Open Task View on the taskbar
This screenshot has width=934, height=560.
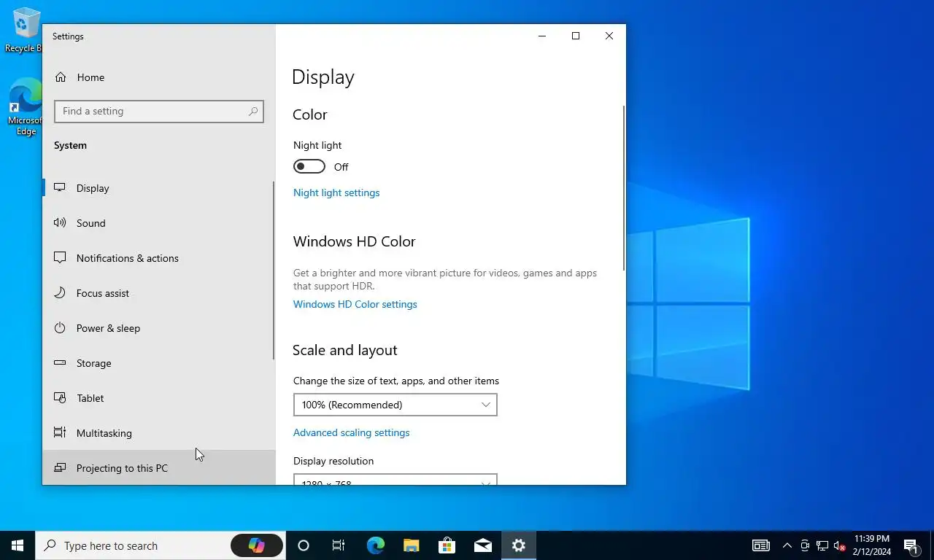[x=339, y=545]
